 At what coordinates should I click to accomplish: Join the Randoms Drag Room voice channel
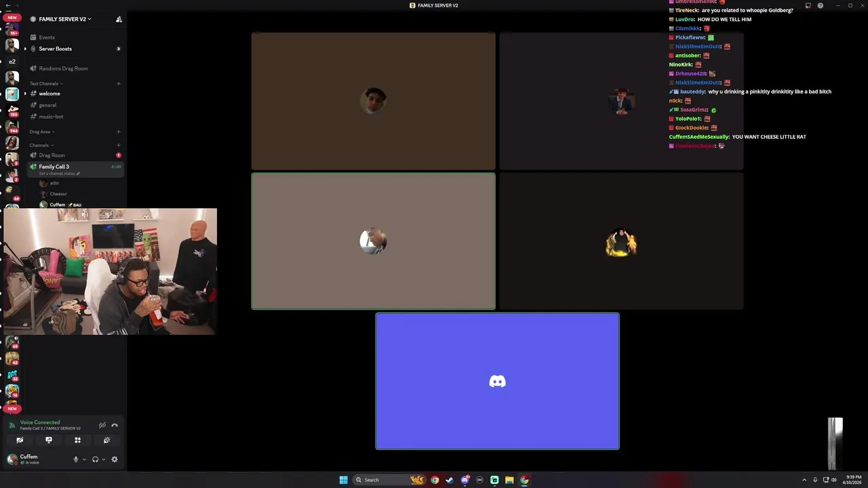point(63,68)
